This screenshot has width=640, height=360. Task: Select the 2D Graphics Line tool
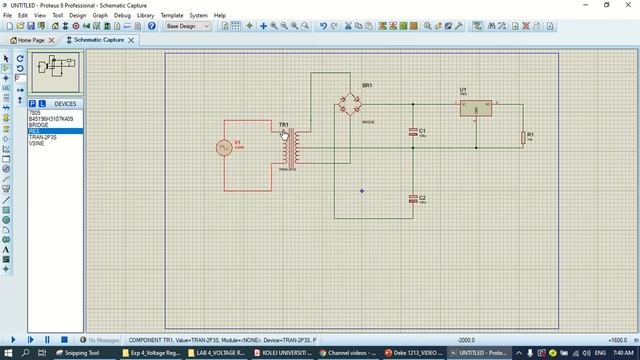coord(6,200)
